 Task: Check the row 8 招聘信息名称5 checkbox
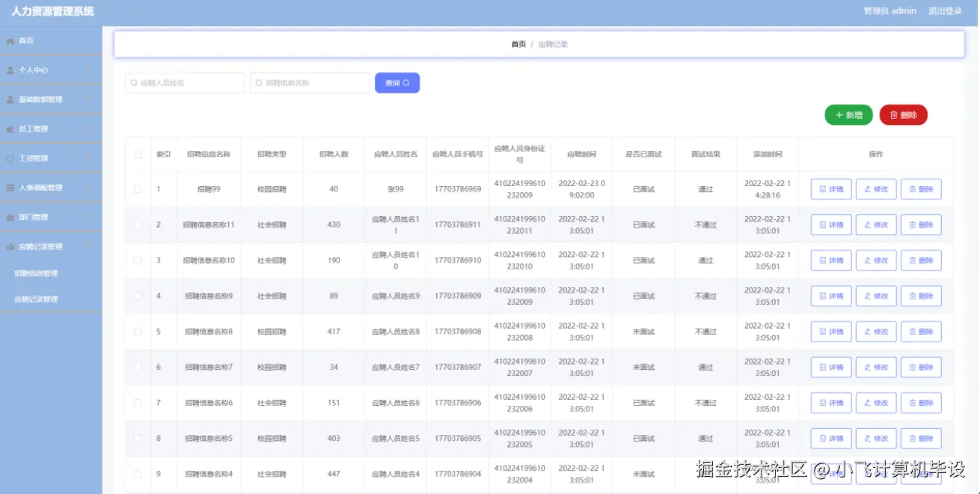[x=138, y=439]
